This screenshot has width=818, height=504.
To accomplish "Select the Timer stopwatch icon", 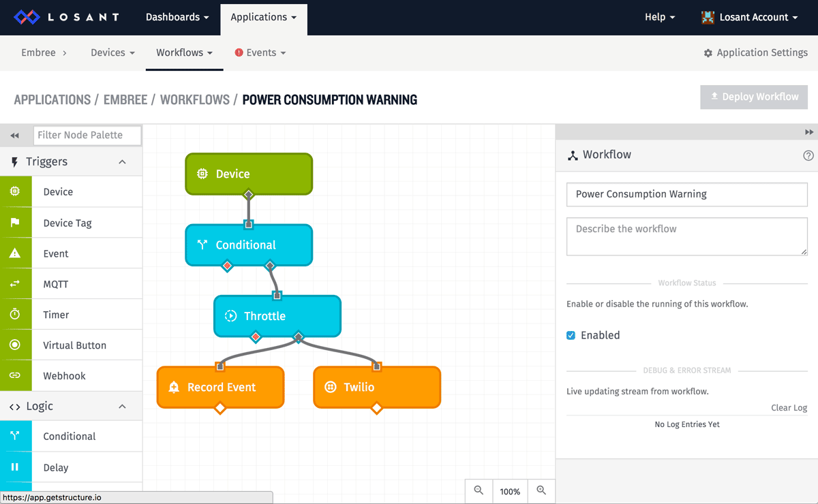I will pyautogui.click(x=14, y=314).
